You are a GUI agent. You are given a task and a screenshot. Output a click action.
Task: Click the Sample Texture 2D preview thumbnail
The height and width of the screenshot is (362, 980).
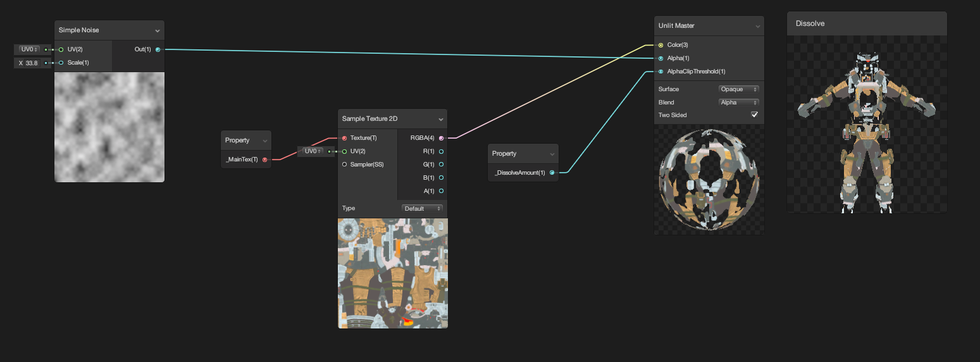(393, 273)
